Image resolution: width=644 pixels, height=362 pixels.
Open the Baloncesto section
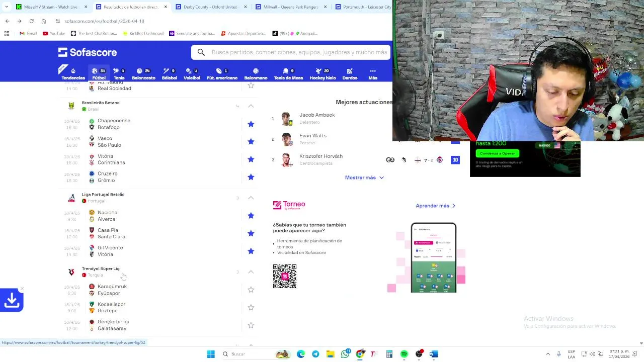[x=143, y=74]
